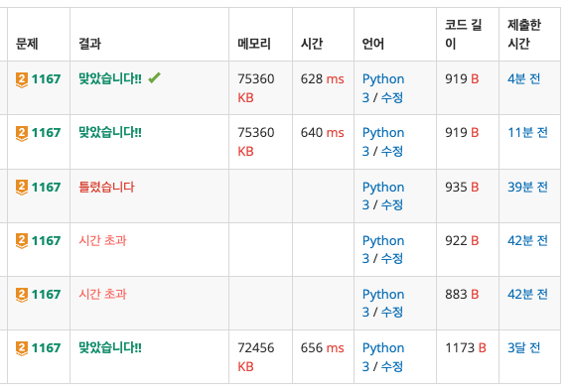Click the 틀렸습니다 result text
Screen dimensions: 571x392
[106, 188]
